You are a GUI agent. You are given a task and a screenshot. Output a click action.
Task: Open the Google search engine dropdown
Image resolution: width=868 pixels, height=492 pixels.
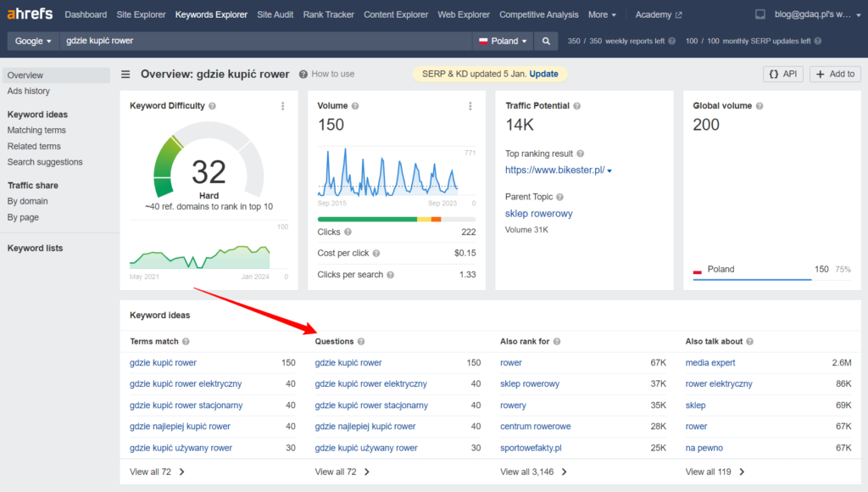[33, 41]
